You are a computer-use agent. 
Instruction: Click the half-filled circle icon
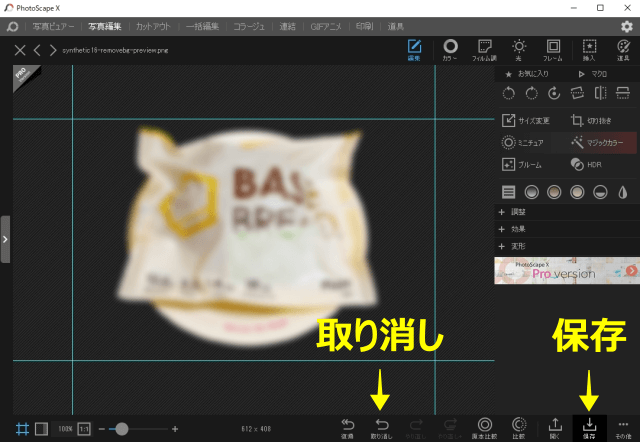[600, 192]
